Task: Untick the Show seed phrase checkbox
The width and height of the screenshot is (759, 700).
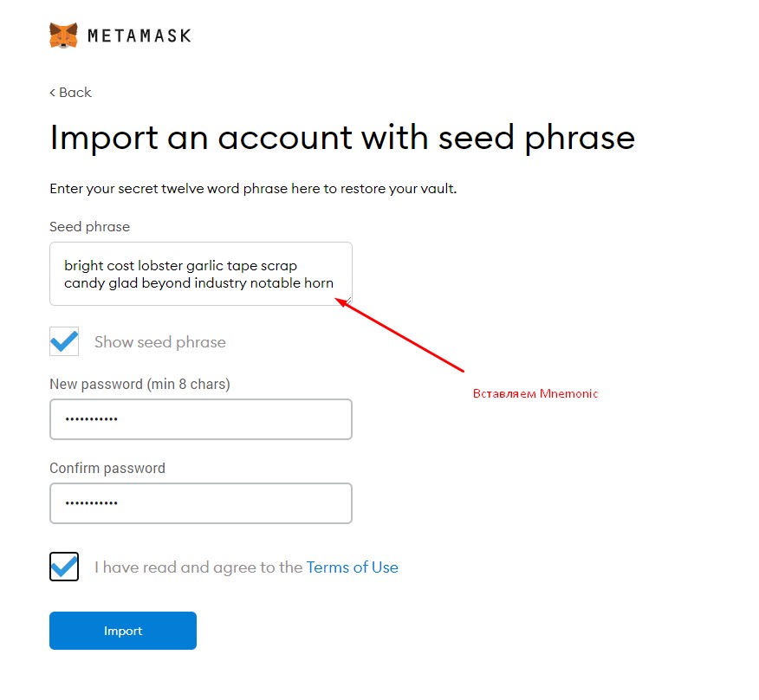Action: pos(64,341)
